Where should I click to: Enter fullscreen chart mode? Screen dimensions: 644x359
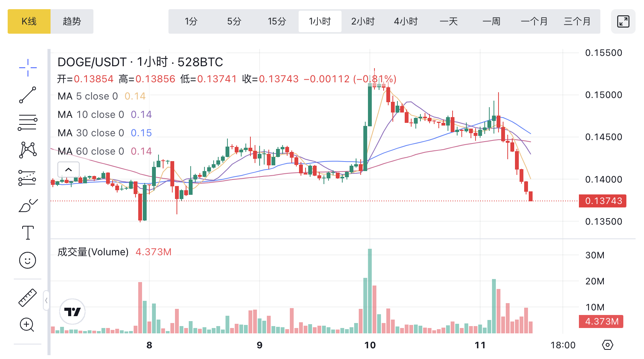tap(623, 21)
